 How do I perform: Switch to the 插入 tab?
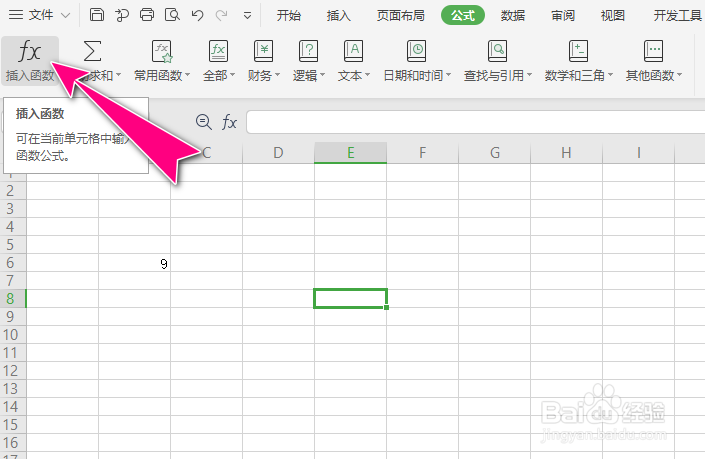click(339, 16)
